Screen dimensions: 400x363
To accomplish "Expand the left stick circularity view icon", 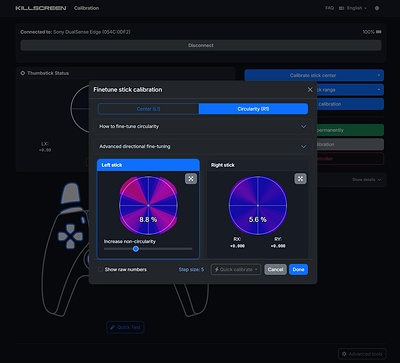I will [191, 179].
